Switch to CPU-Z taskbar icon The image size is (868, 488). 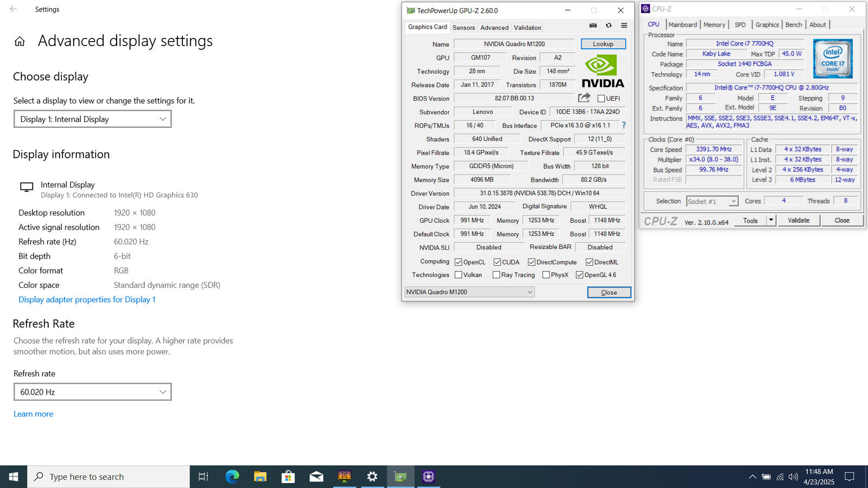(429, 477)
